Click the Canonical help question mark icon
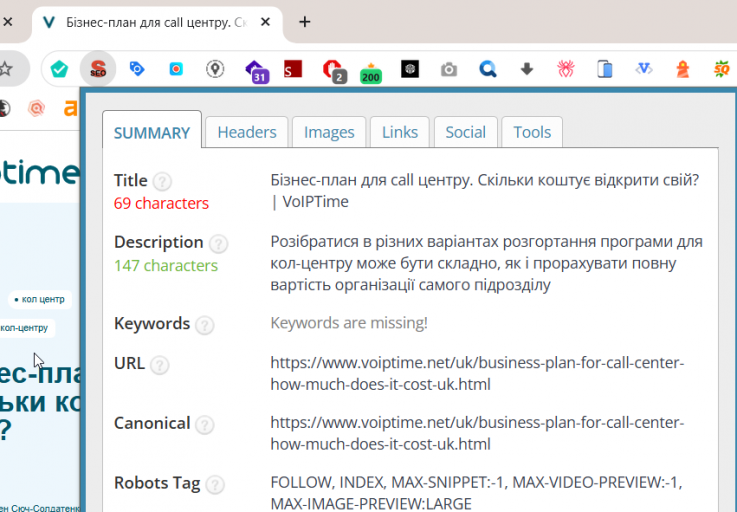Image resolution: width=737 pixels, height=512 pixels. point(204,425)
